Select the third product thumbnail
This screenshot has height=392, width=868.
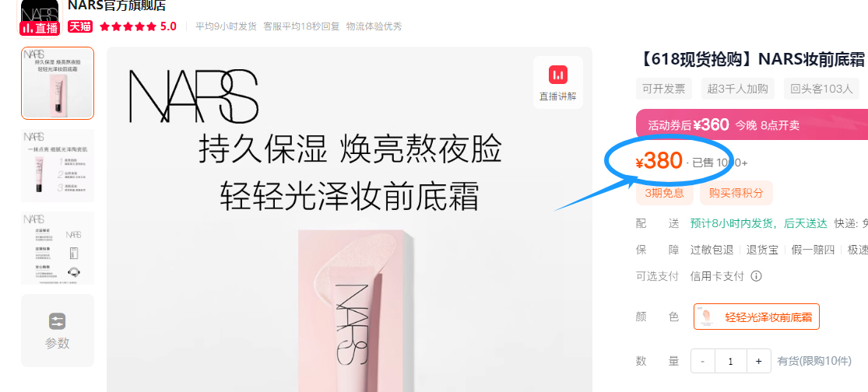coord(58,247)
